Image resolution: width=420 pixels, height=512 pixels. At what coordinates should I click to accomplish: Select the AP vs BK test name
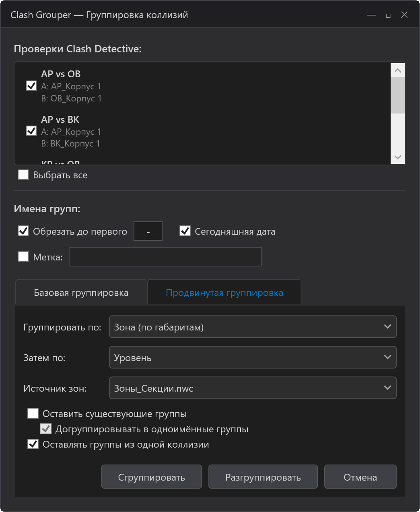point(60,120)
